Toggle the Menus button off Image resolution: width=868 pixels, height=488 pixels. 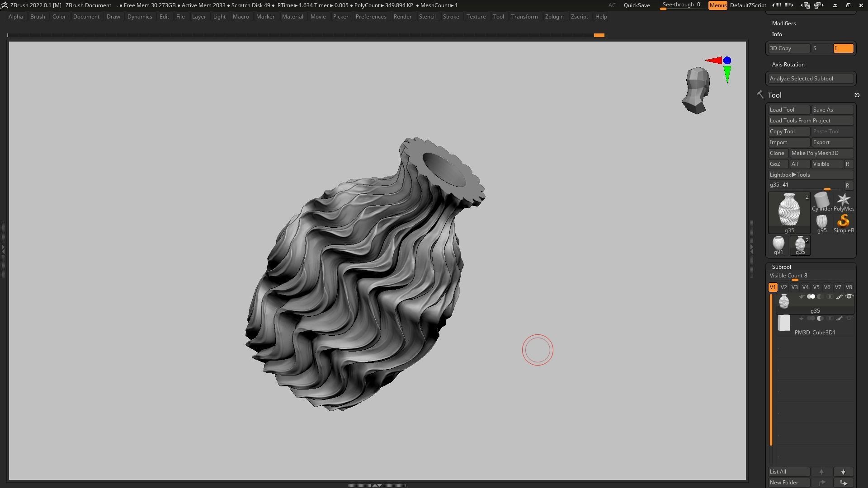[717, 5]
